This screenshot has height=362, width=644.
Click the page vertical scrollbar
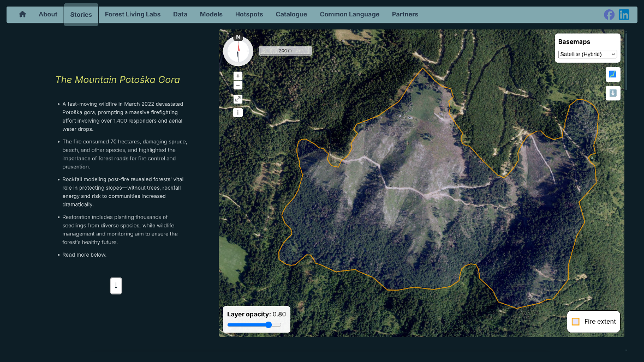coord(627,61)
